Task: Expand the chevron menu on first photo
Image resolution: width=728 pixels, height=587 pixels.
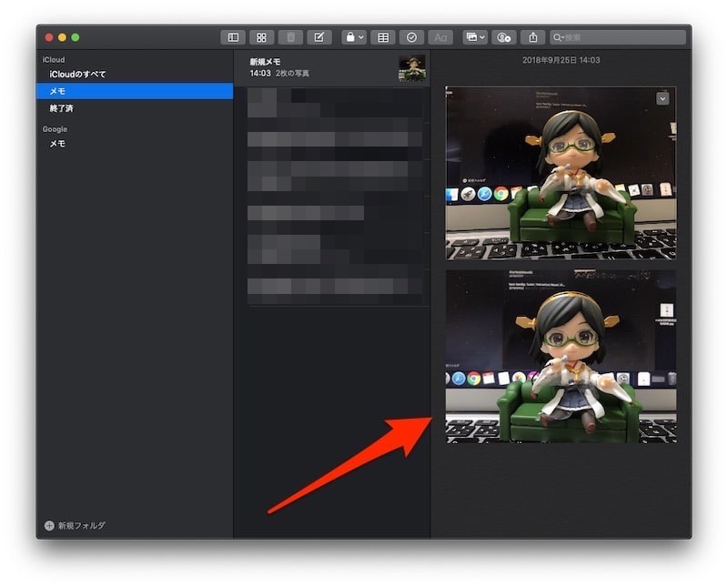Action: (662, 98)
